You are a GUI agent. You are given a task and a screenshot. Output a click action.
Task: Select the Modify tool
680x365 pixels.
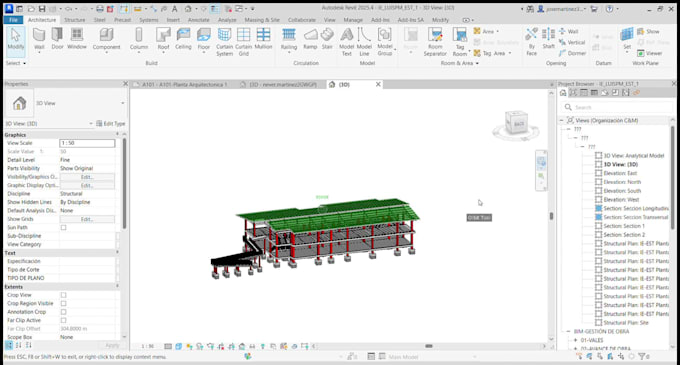coord(16,40)
